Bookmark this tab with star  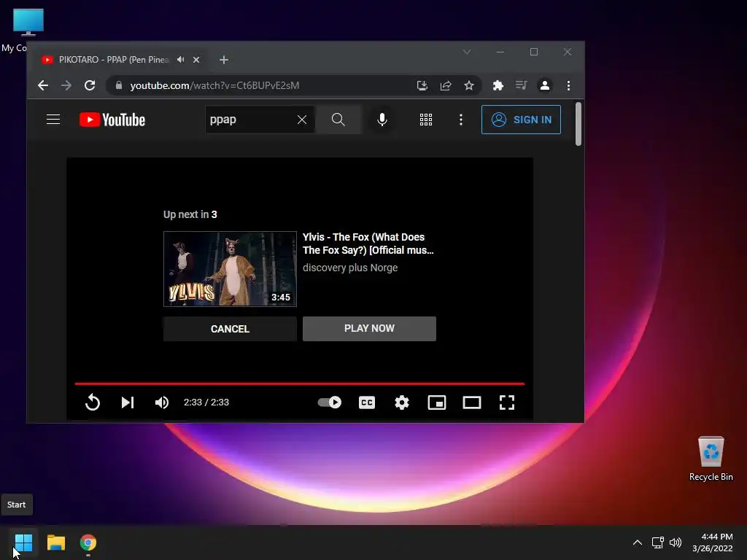click(469, 85)
